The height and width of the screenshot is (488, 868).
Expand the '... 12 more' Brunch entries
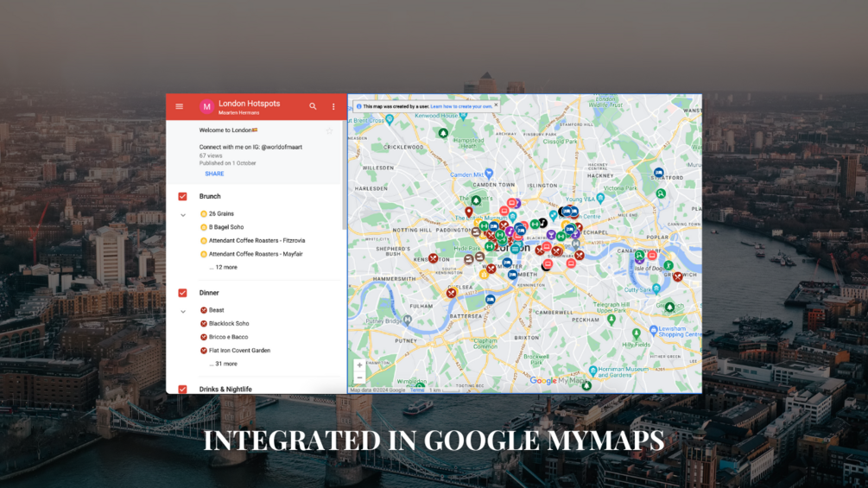click(x=223, y=267)
